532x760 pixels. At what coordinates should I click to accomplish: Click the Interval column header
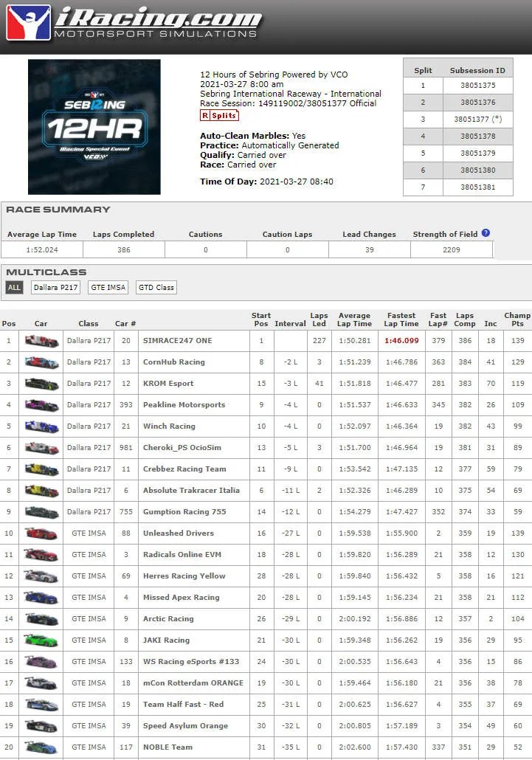290,324
